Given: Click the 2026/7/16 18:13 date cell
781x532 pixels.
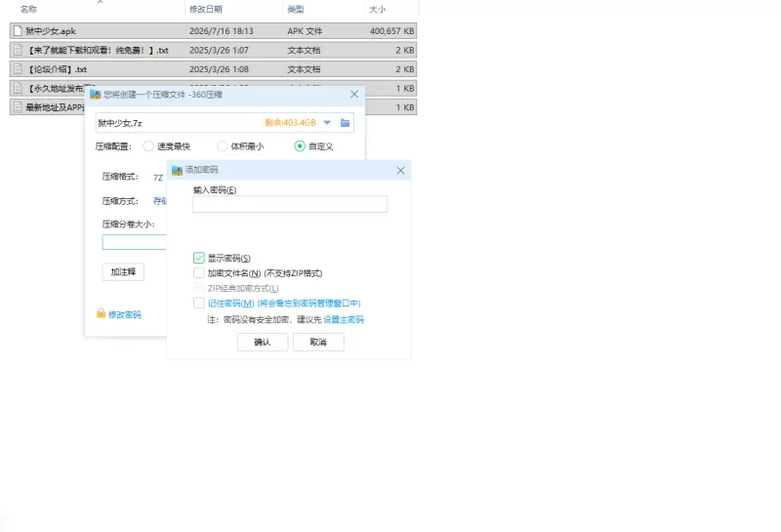Looking at the screenshot, I should tap(222, 31).
